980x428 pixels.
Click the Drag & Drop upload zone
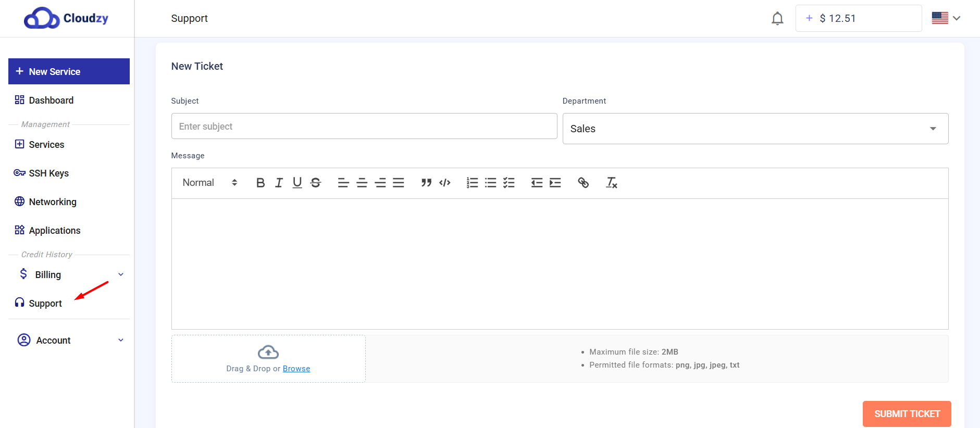268,359
